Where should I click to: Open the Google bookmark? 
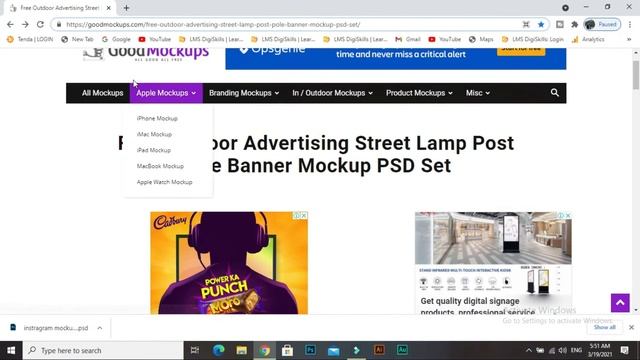(116, 39)
